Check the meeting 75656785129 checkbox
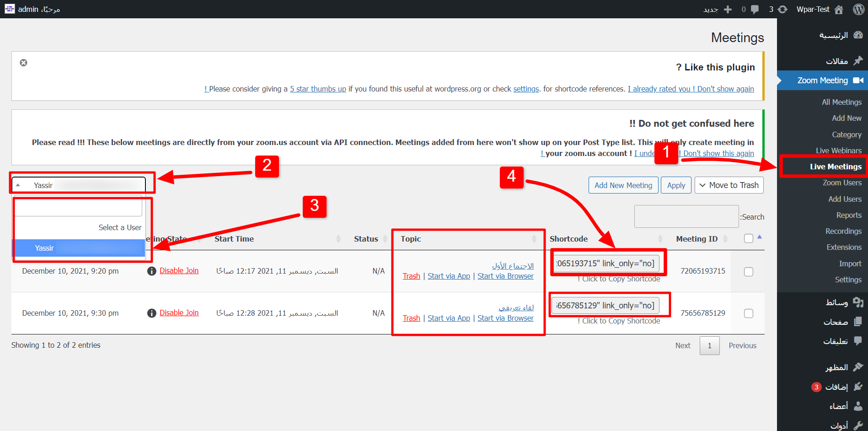The image size is (868, 431). pos(749,313)
